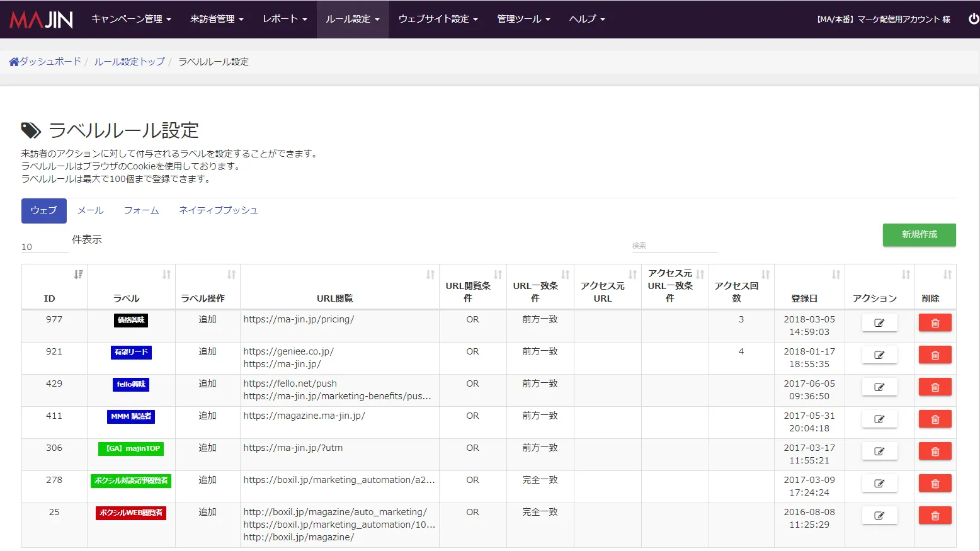The height and width of the screenshot is (551, 980).
Task: Edit the rule with ID 306
Action: click(x=879, y=452)
